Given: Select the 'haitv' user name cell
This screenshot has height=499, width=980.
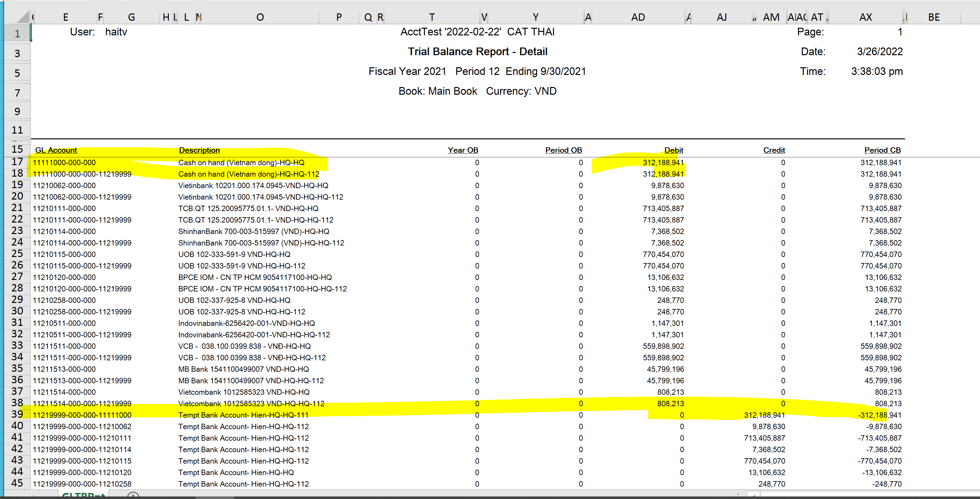Looking at the screenshot, I should [x=116, y=32].
